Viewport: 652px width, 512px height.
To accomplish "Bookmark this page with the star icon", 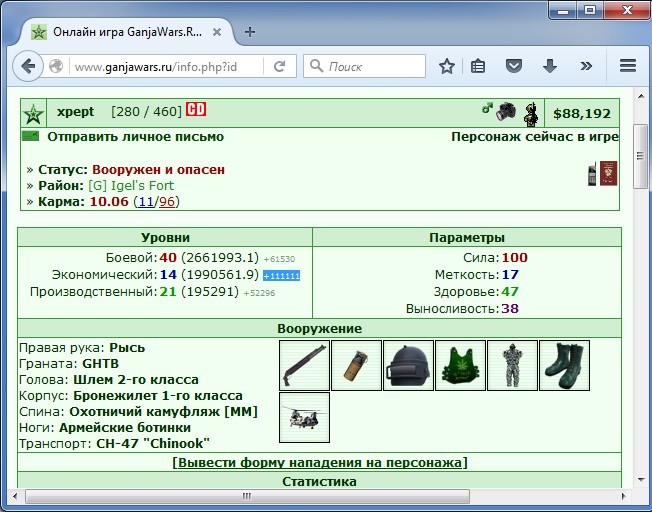I will click(447, 66).
